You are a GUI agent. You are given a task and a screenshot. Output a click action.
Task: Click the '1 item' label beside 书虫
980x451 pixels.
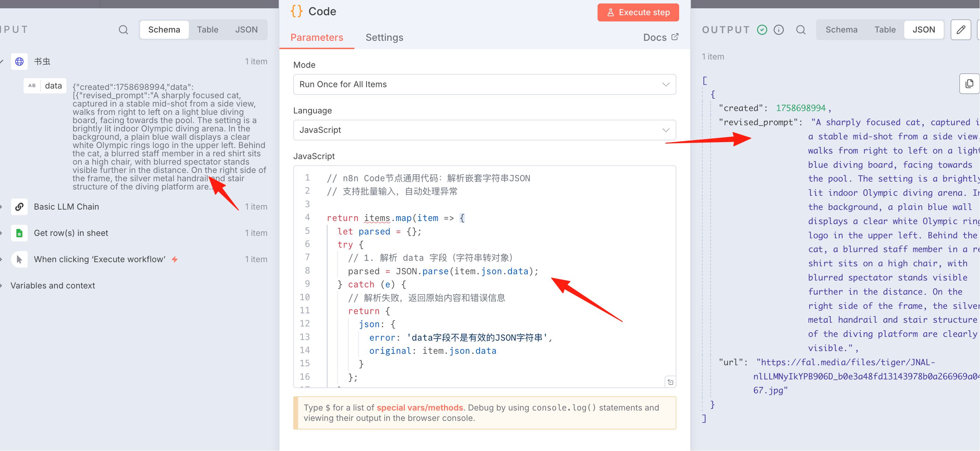[x=256, y=61]
